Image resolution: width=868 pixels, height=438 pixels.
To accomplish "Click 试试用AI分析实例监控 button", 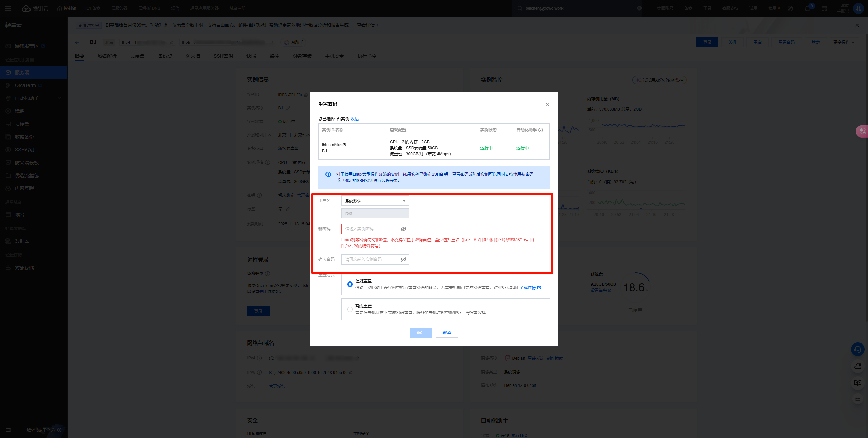I will tap(659, 80).
